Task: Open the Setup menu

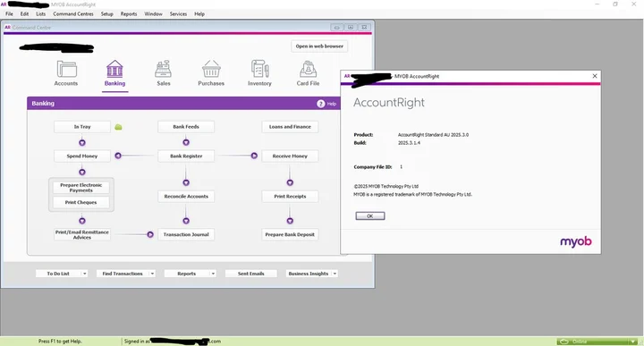Action: (106, 14)
